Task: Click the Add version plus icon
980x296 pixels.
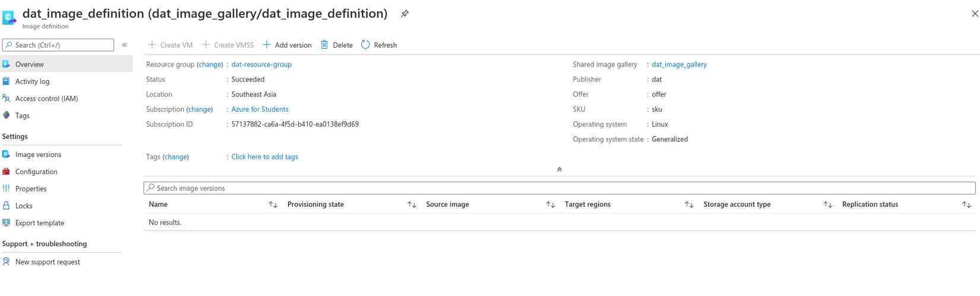Action: point(267,45)
